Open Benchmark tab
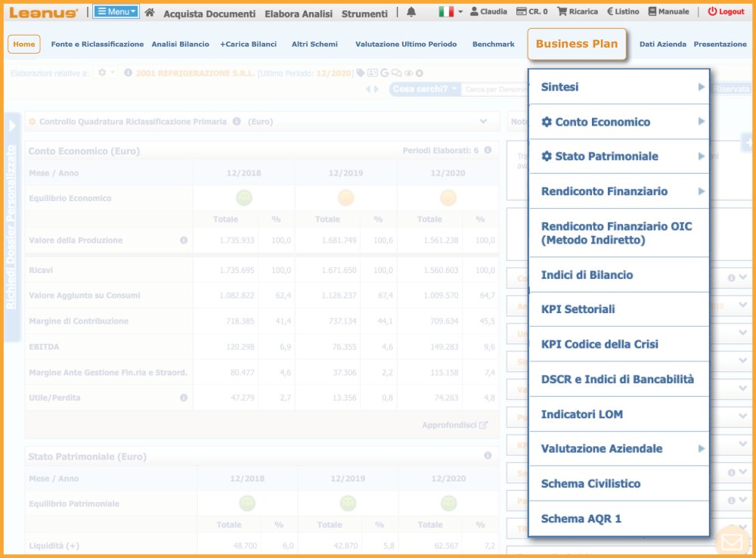Viewport: 756px width, 558px height. [493, 44]
